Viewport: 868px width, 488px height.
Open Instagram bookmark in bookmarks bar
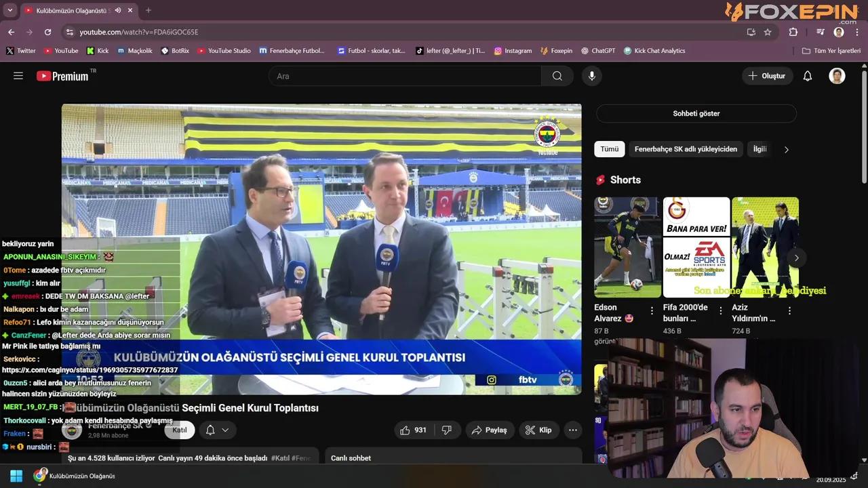click(513, 51)
